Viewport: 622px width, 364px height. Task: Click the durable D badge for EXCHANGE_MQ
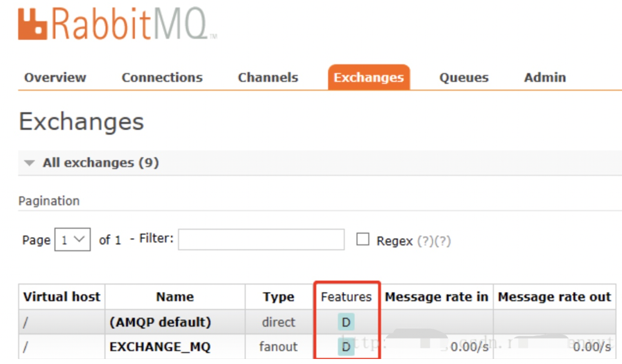tap(346, 347)
